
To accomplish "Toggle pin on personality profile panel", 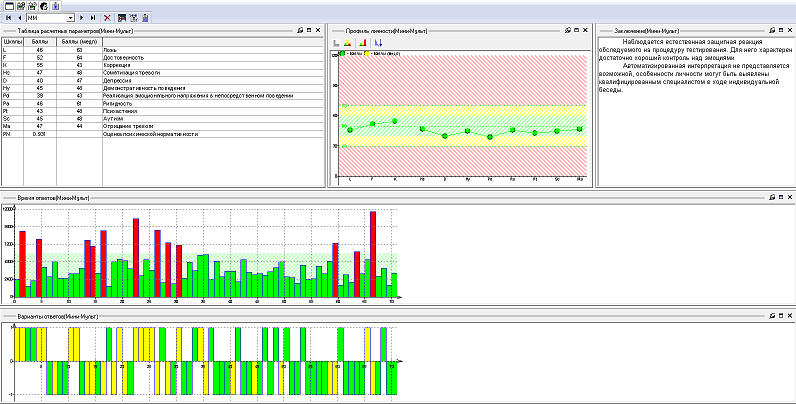I will coord(567,31).
